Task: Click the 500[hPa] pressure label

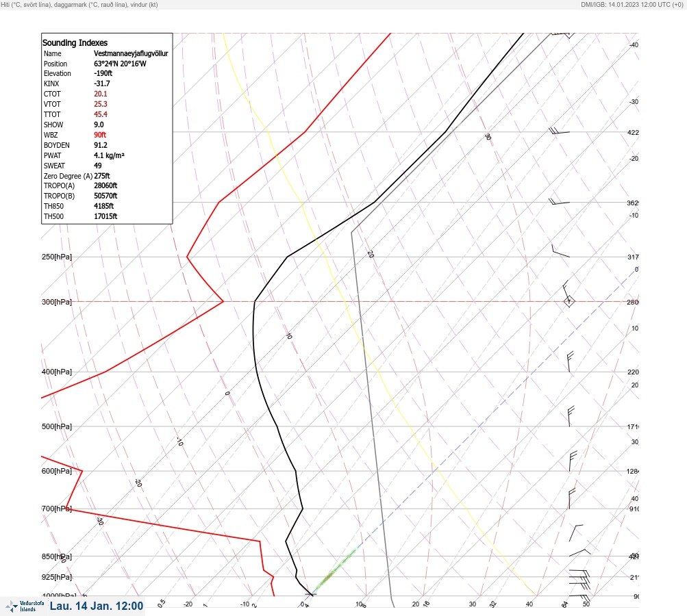Action: click(57, 426)
